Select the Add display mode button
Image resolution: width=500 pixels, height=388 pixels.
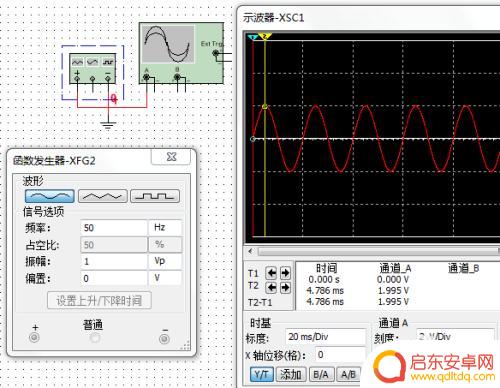click(291, 374)
